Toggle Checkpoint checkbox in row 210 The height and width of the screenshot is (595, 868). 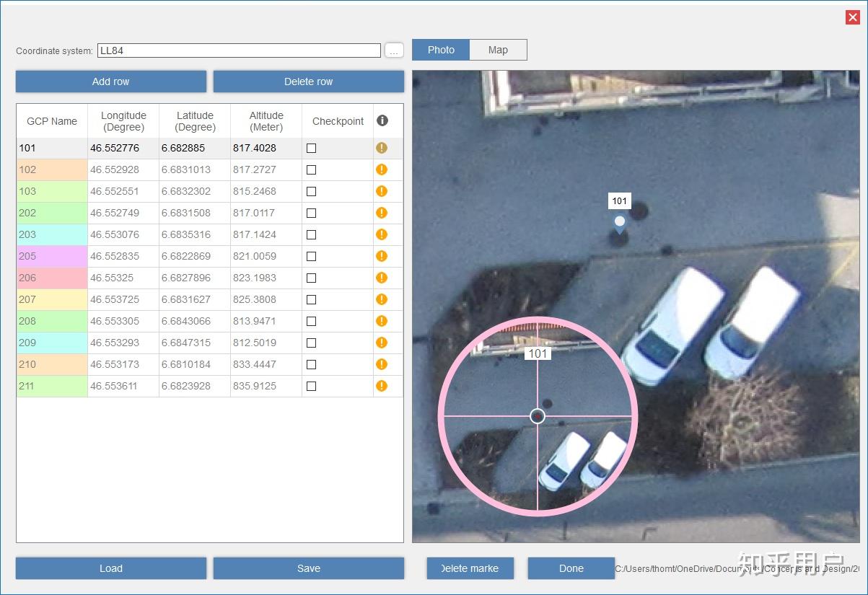point(311,364)
